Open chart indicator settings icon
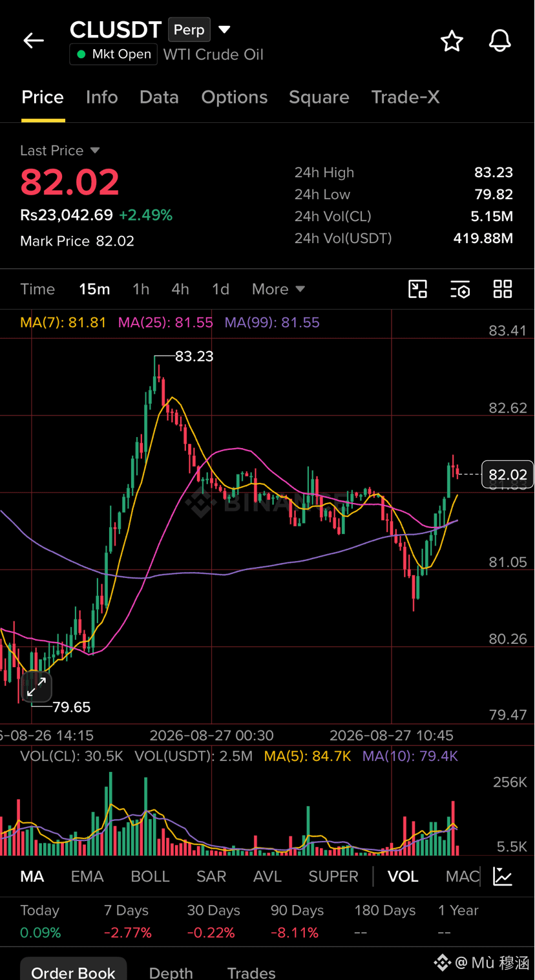 click(x=460, y=289)
